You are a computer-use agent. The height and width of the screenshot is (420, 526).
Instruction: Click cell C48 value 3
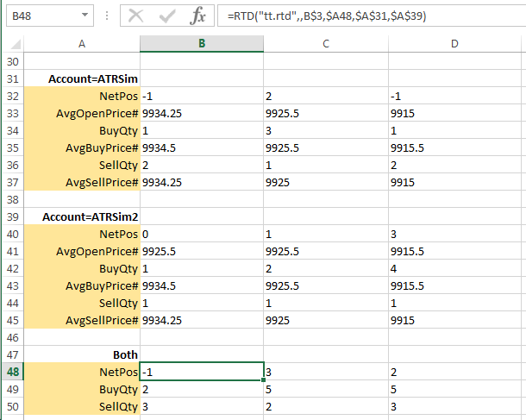click(326, 372)
